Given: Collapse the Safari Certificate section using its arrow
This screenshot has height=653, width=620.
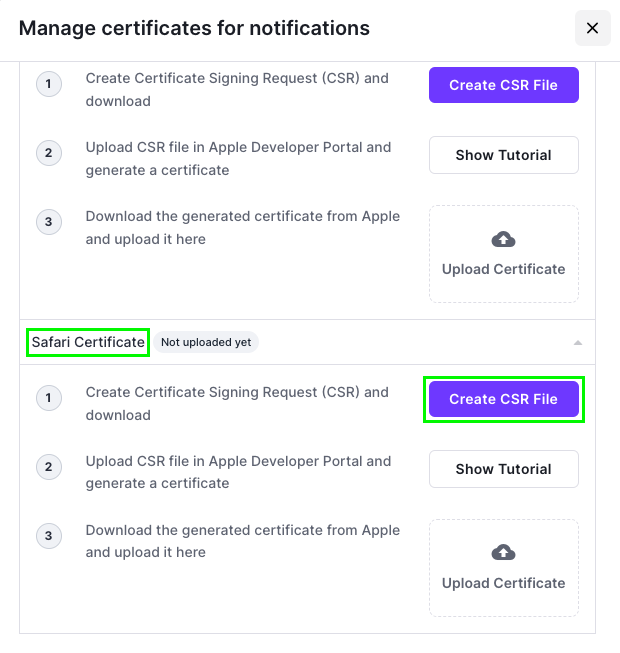Looking at the screenshot, I should point(577,343).
